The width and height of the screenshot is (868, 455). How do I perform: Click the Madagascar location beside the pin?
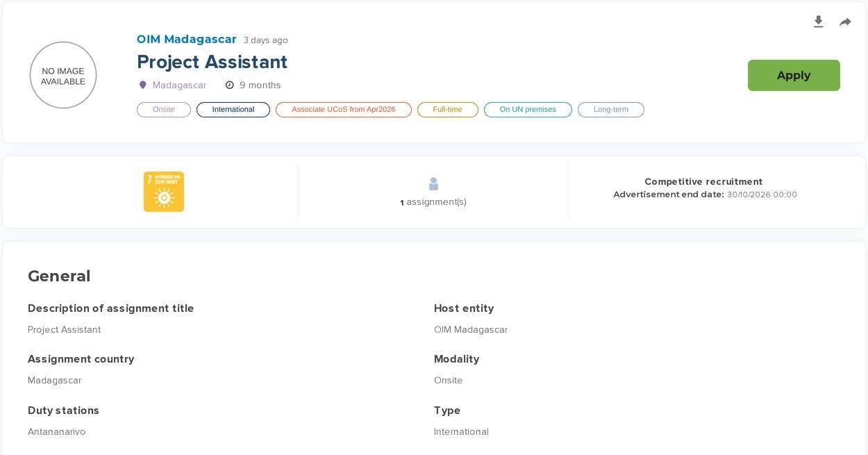(180, 85)
